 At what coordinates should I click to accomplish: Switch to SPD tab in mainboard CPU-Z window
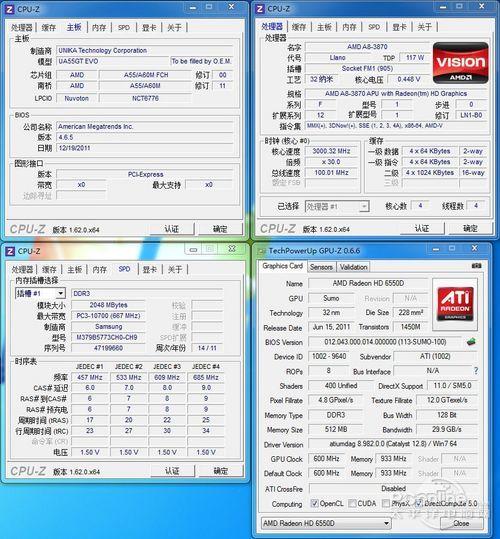(124, 28)
